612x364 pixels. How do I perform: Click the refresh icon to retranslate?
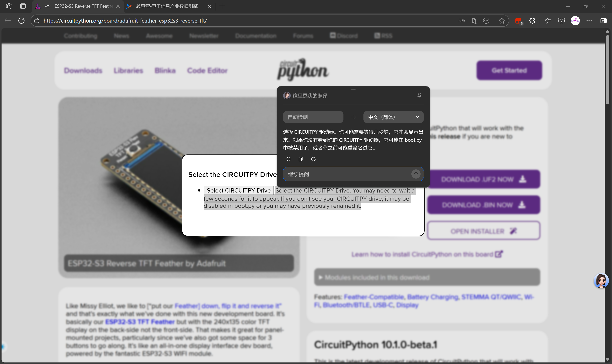click(x=313, y=159)
